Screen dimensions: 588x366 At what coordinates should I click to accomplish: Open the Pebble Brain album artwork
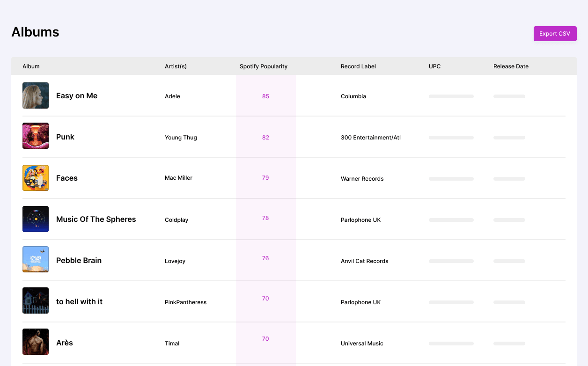coord(36,259)
